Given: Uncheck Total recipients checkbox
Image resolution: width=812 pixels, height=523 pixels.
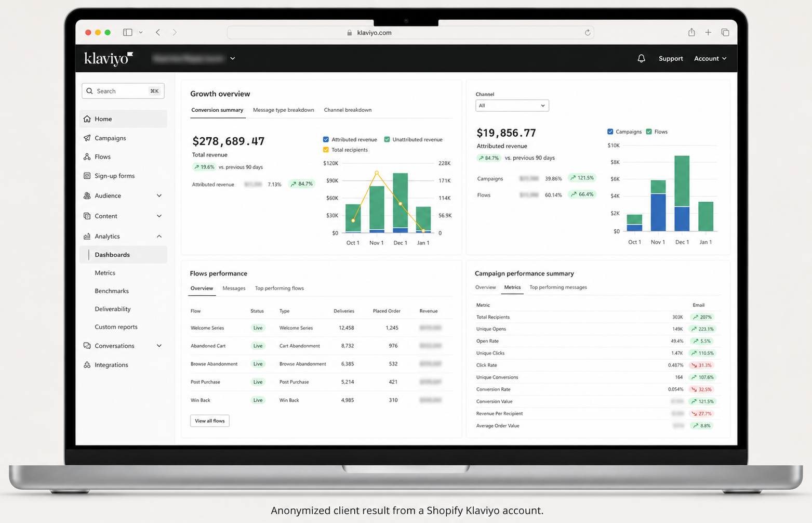Looking at the screenshot, I should point(326,150).
